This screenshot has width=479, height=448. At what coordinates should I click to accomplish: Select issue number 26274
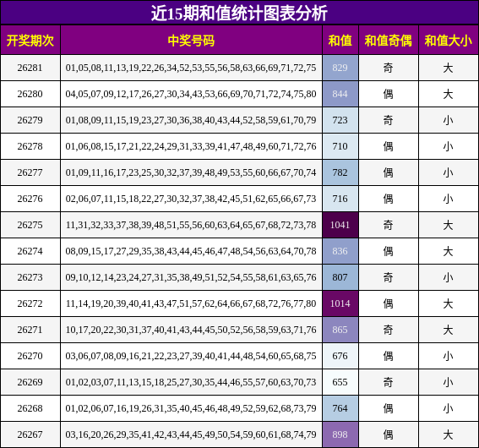coord(30,251)
